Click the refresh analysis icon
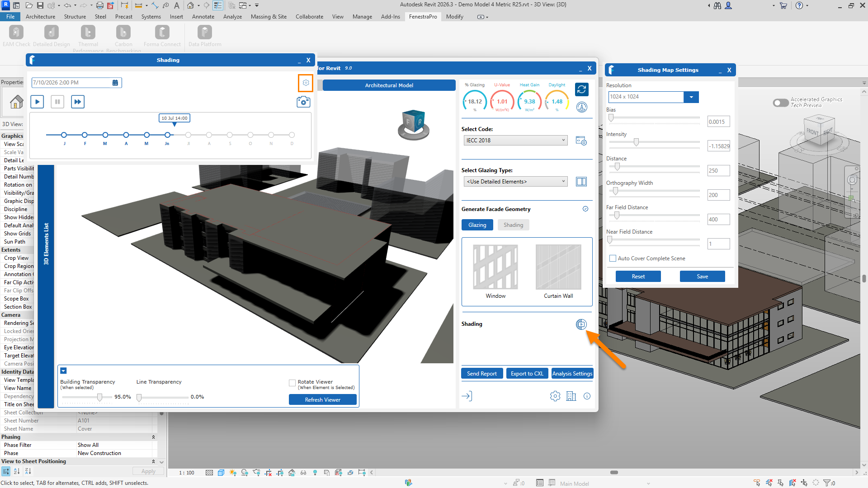 coord(582,89)
